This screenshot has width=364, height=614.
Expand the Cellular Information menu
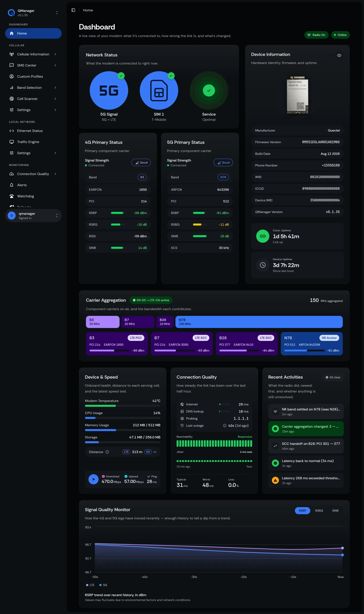pyautogui.click(x=33, y=54)
